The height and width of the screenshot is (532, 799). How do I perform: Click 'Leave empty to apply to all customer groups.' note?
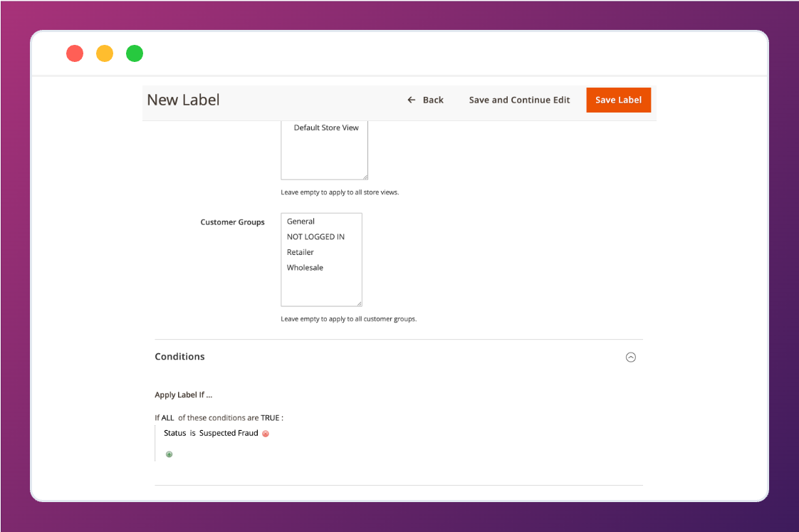click(348, 319)
